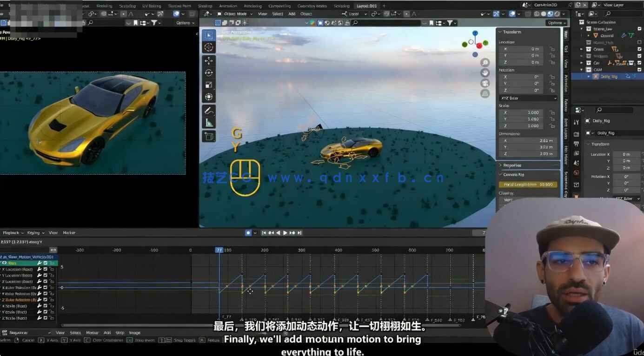This screenshot has height=356, width=644.
Task: Select the Scale tool
Action: (208, 85)
